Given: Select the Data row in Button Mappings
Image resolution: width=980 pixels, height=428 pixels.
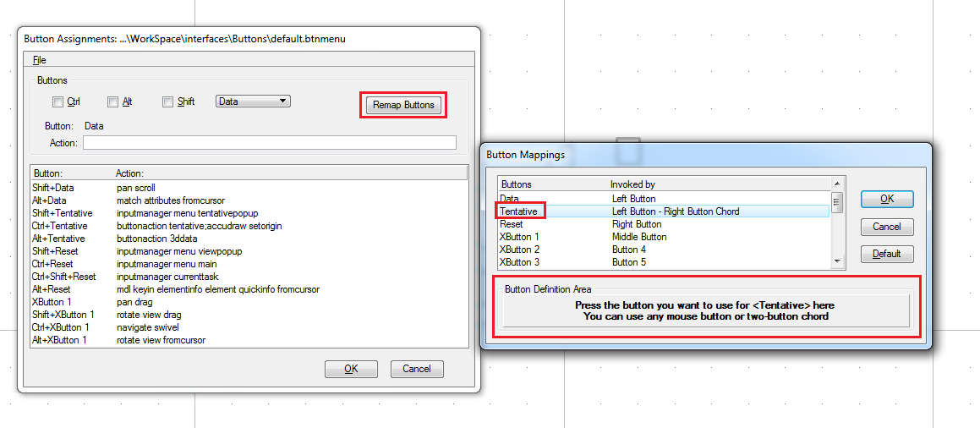Looking at the screenshot, I should pyautogui.click(x=664, y=198).
